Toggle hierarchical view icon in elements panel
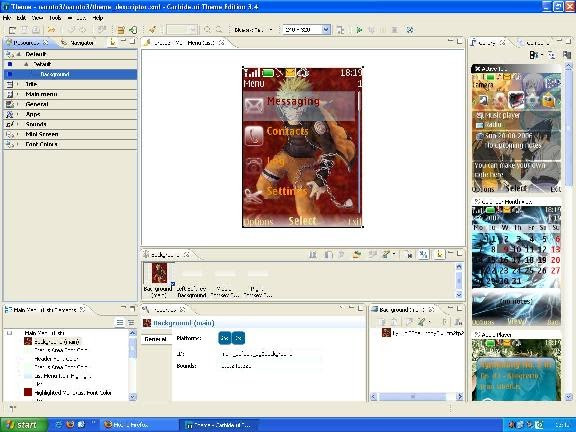This screenshot has width=576, height=432. click(131, 323)
